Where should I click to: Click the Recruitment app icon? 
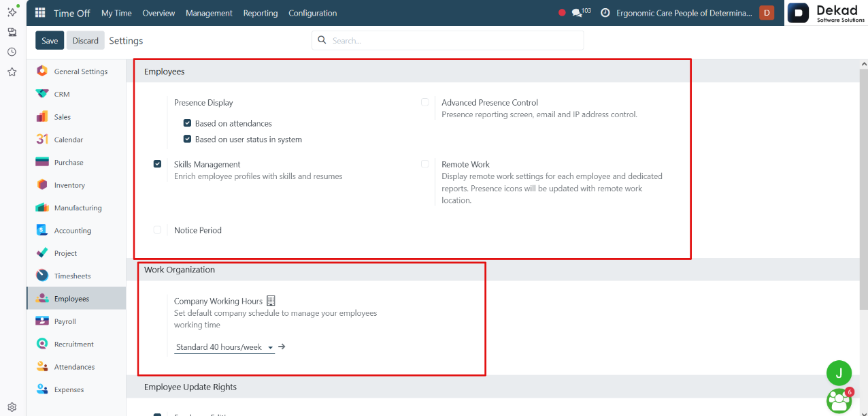pos(42,344)
